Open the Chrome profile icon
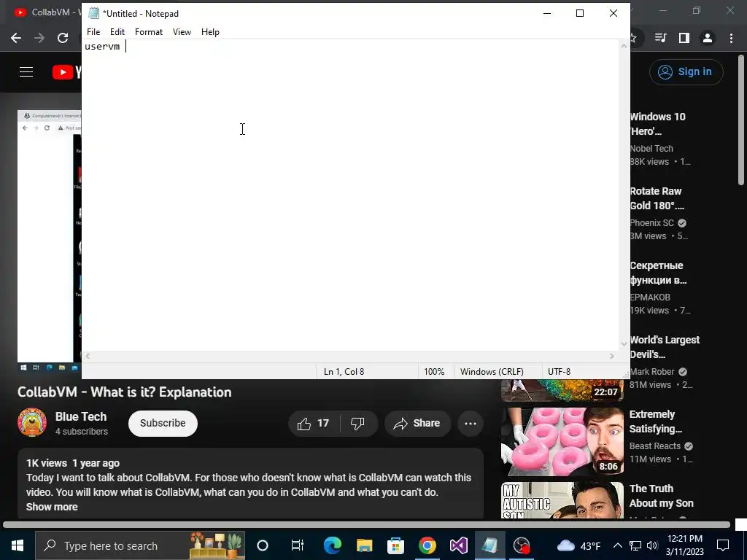747x560 pixels. click(708, 38)
